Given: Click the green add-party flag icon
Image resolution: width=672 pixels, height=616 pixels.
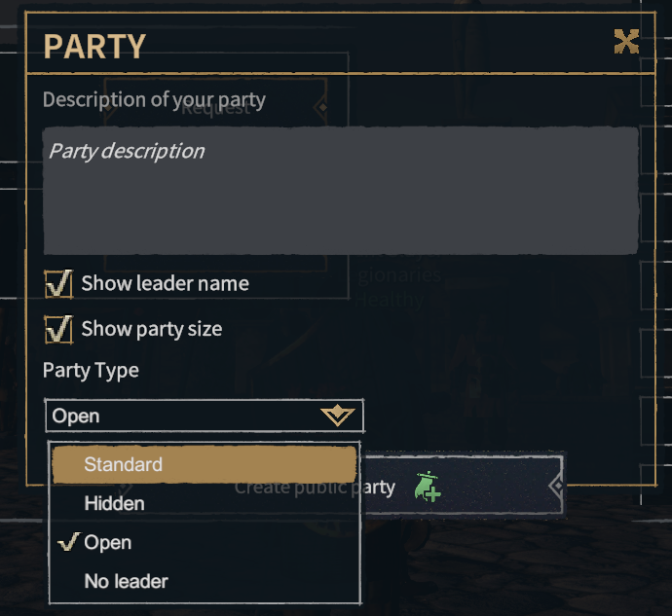Looking at the screenshot, I should [x=427, y=486].
